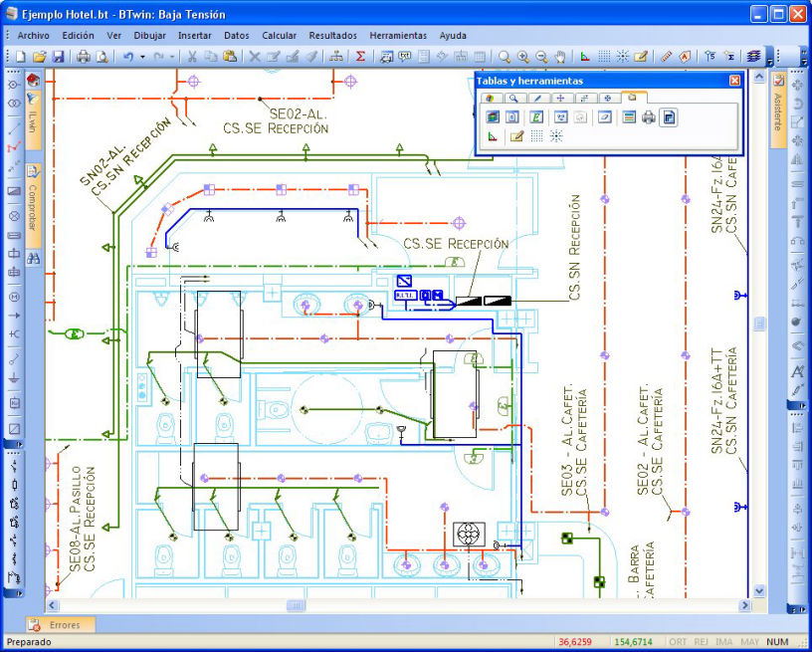Run calculation with the red sigma icon

[361, 57]
